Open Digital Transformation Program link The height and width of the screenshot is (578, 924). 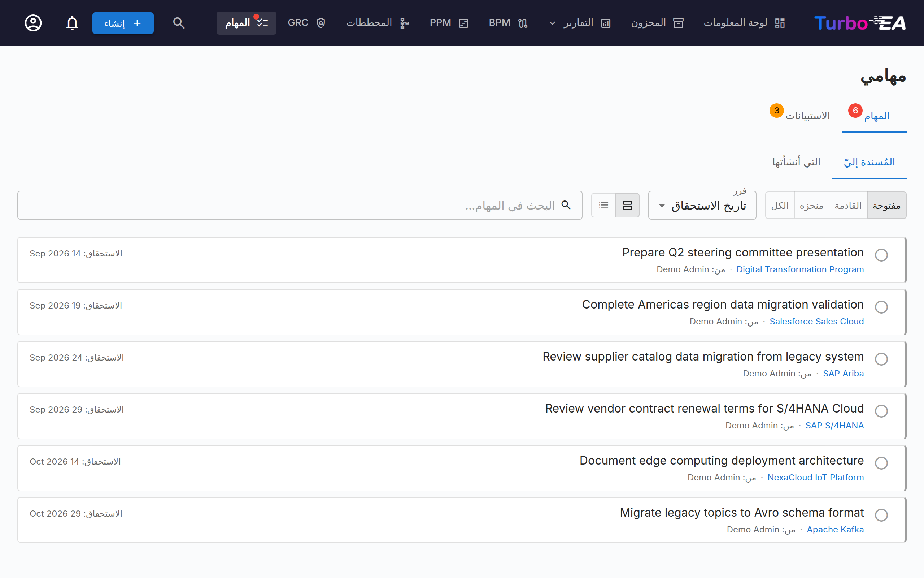(800, 269)
